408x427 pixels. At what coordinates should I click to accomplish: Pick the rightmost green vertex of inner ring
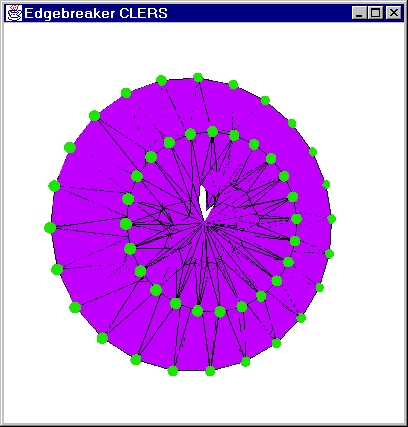(x=296, y=219)
